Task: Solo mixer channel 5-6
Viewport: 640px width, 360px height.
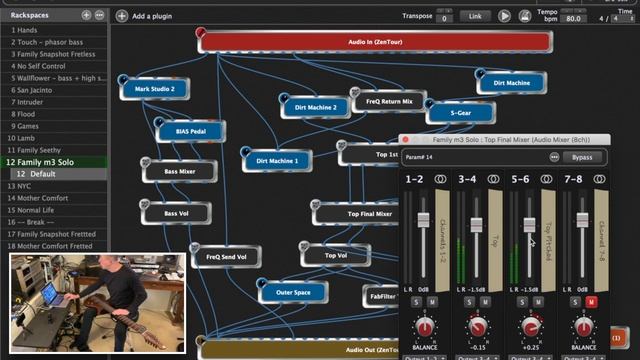Action: point(522,302)
